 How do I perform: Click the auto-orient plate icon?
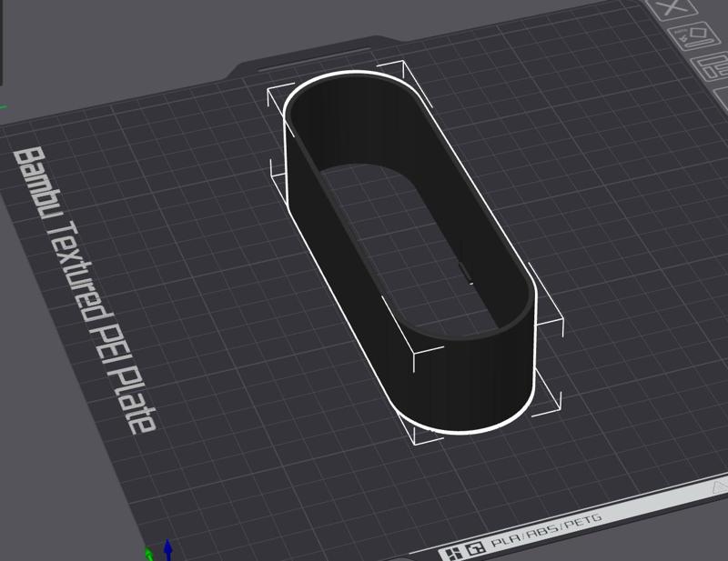point(693,36)
